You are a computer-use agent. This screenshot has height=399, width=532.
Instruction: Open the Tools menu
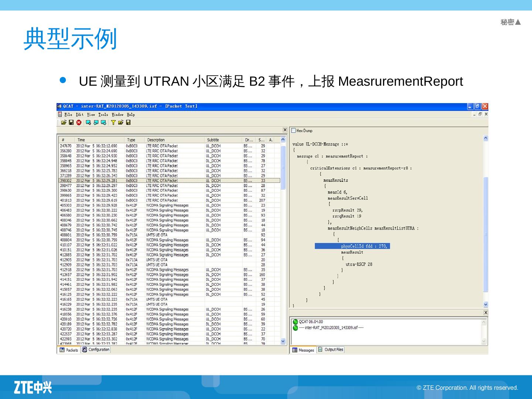103,115
